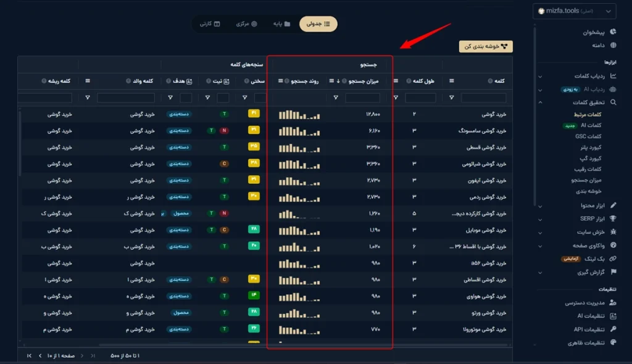Select the خرید گوشی سامسونگ keyword cell
Screen dimensions: 632x364
[482, 131]
